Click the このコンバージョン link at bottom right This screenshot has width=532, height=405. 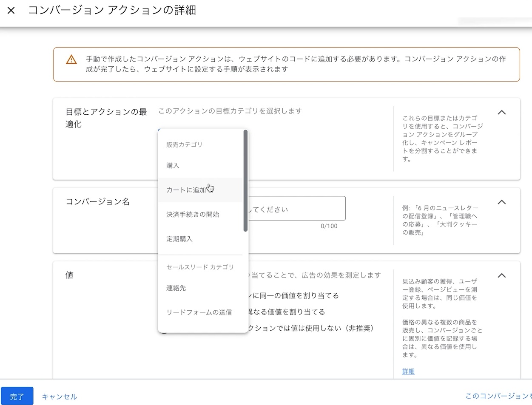498,396
